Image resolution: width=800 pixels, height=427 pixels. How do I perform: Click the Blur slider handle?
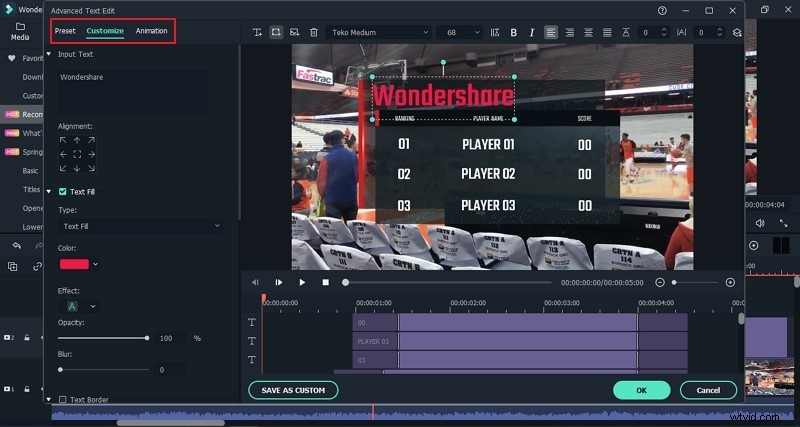pyautogui.click(x=60, y=369)
